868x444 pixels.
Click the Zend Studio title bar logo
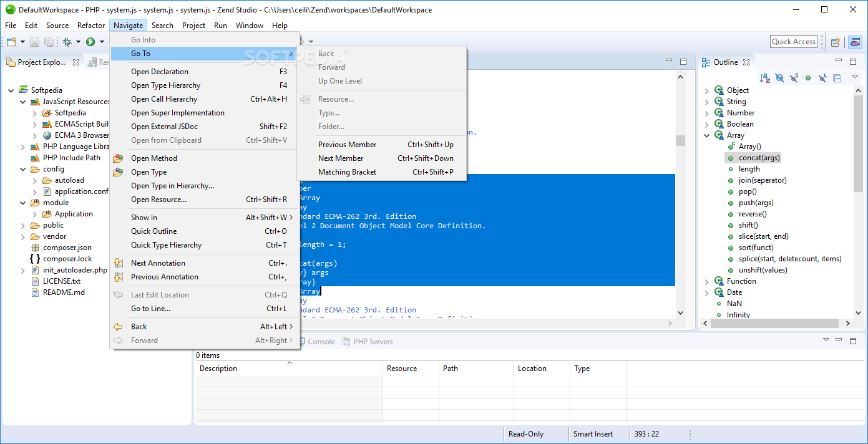(10, 9)
